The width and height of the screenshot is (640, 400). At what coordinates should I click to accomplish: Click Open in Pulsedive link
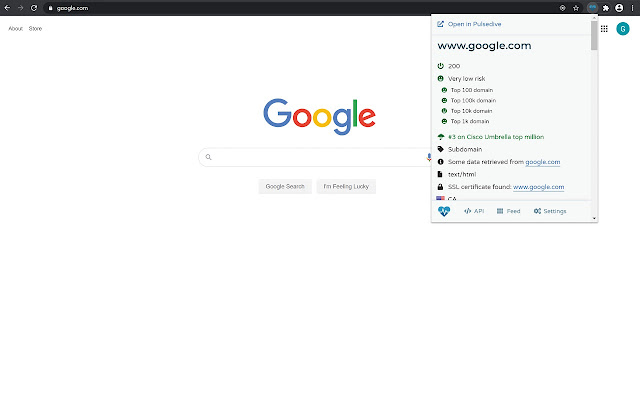474,24
